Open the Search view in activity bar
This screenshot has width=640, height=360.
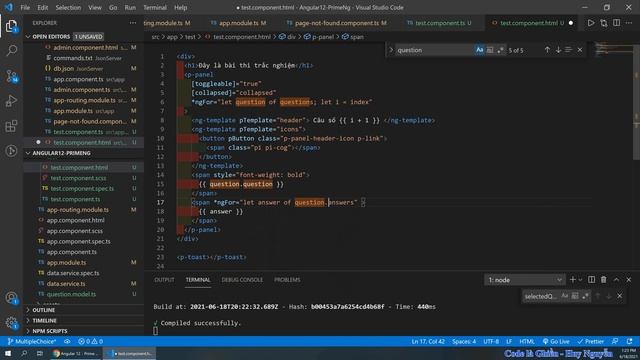tap(11, 51)
